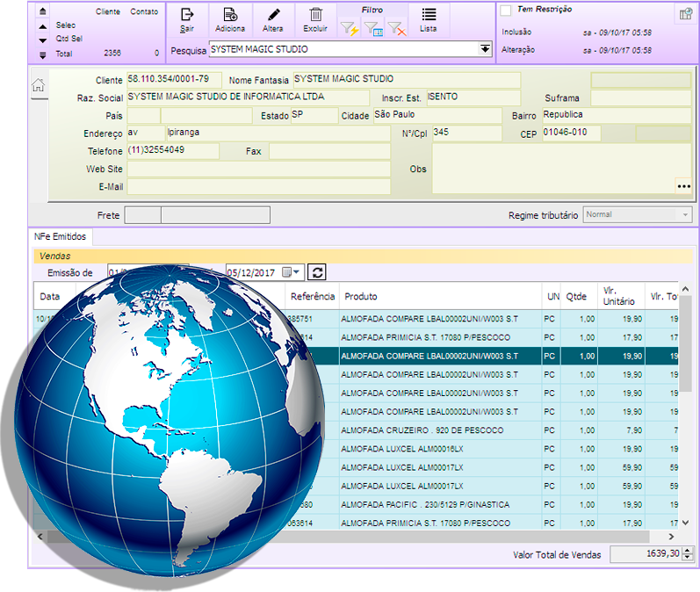The width and height of the screenshot is (700, 592).
Task: Click the horizontal scrollbar left arrow
Action: [x=40, y=536]
